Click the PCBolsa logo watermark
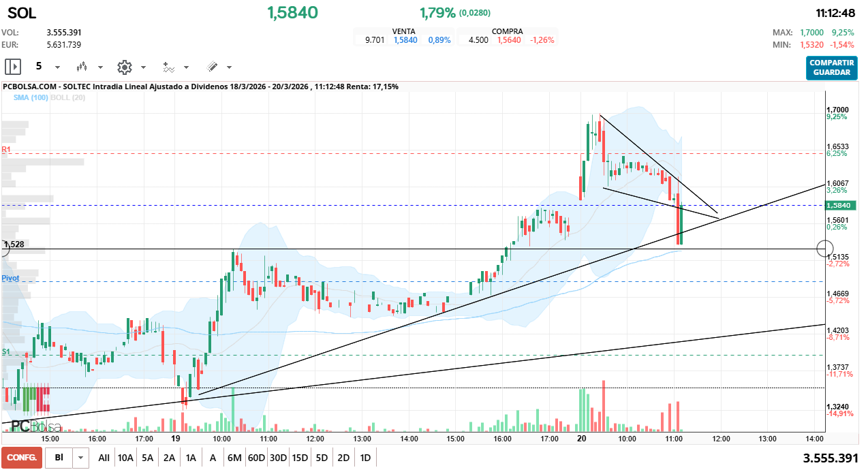868x472 pixels. (35, 426)
